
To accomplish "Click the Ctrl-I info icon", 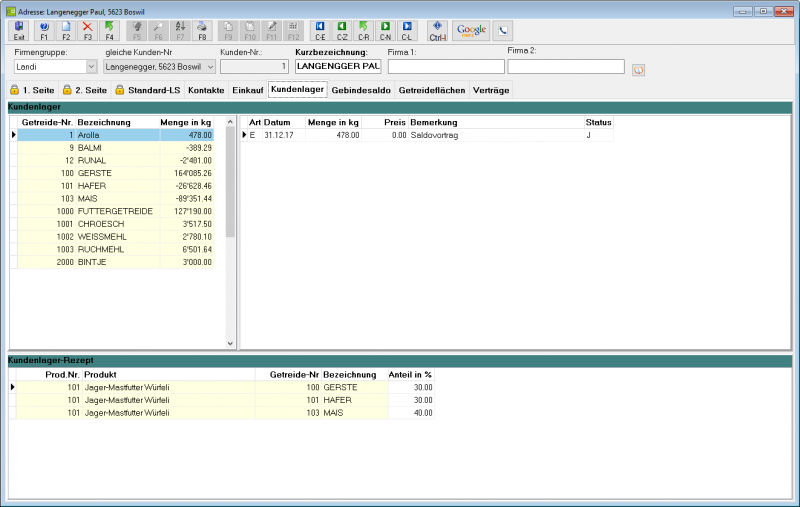I will (x=437, y=31).
